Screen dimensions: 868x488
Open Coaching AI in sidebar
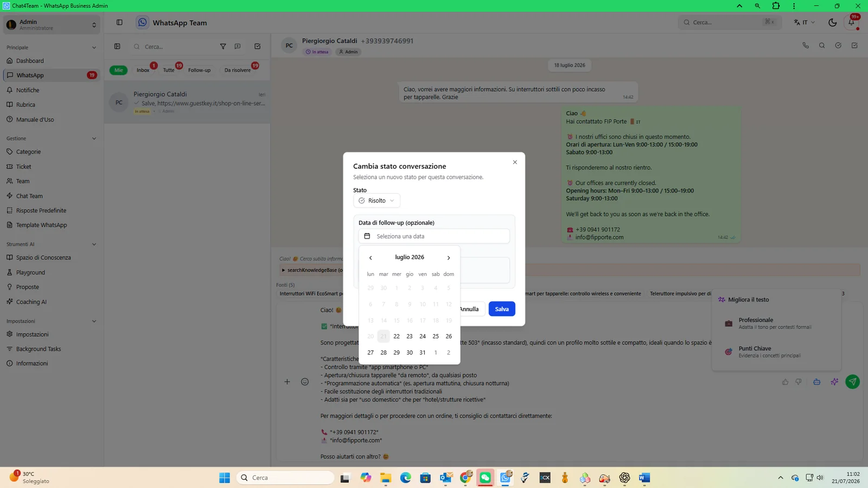click(x=52, y=301)
